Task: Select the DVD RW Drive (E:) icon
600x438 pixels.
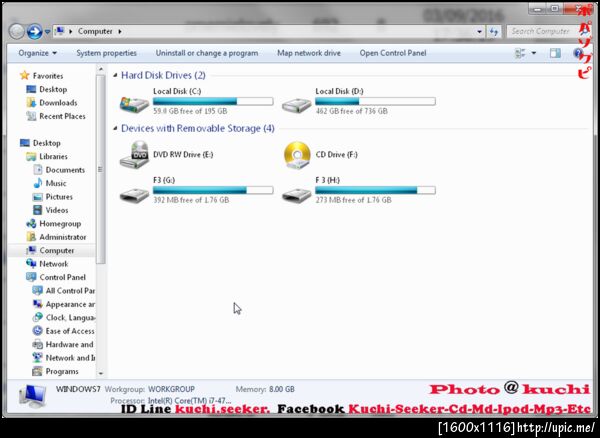Action: 134,155
